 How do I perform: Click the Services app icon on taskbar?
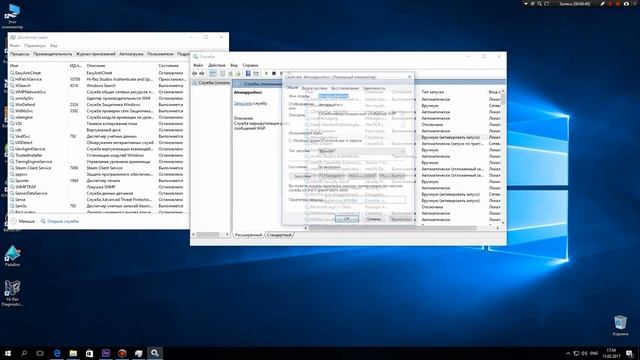[x=155, y=353]
